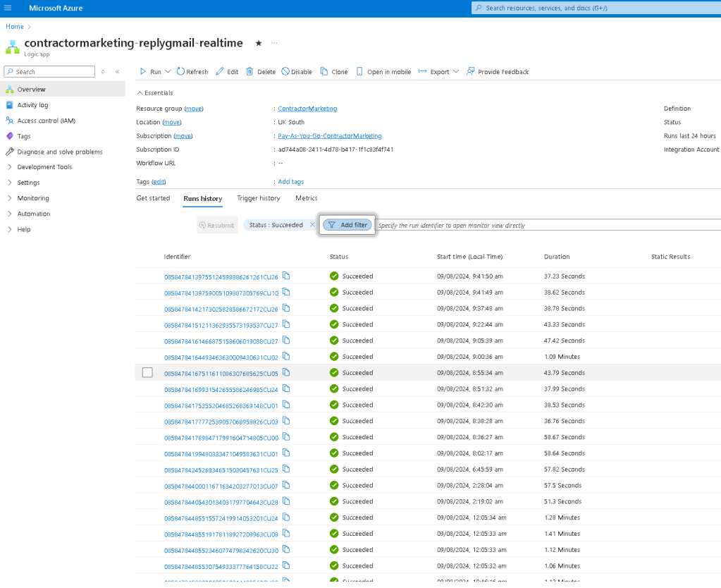Image resolution: width=721 pixels, height=588 pixels.
Task: Click the Add tags link
Action: pyautogui.click(x=290, y=182)
